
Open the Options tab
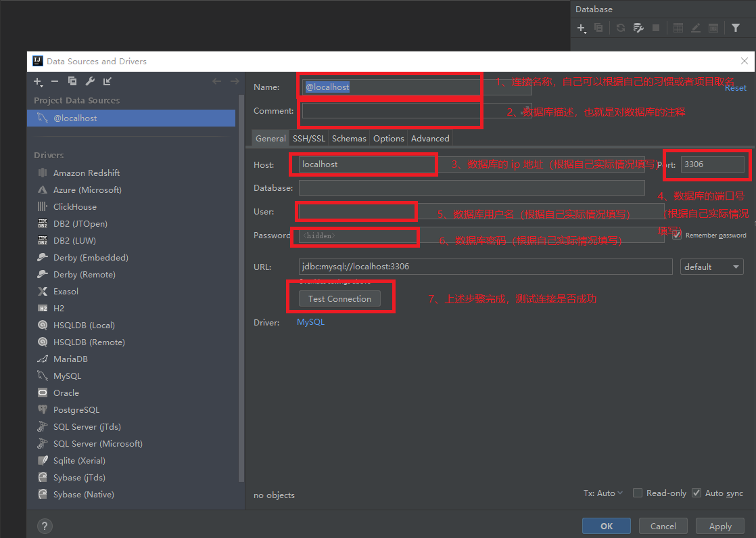[389, 138]
